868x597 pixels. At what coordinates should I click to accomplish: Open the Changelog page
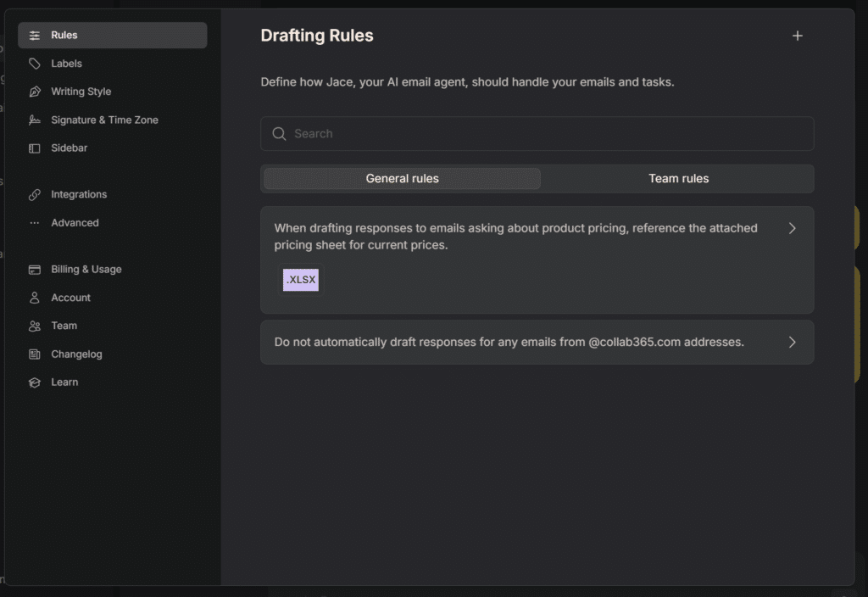(76, 354)
